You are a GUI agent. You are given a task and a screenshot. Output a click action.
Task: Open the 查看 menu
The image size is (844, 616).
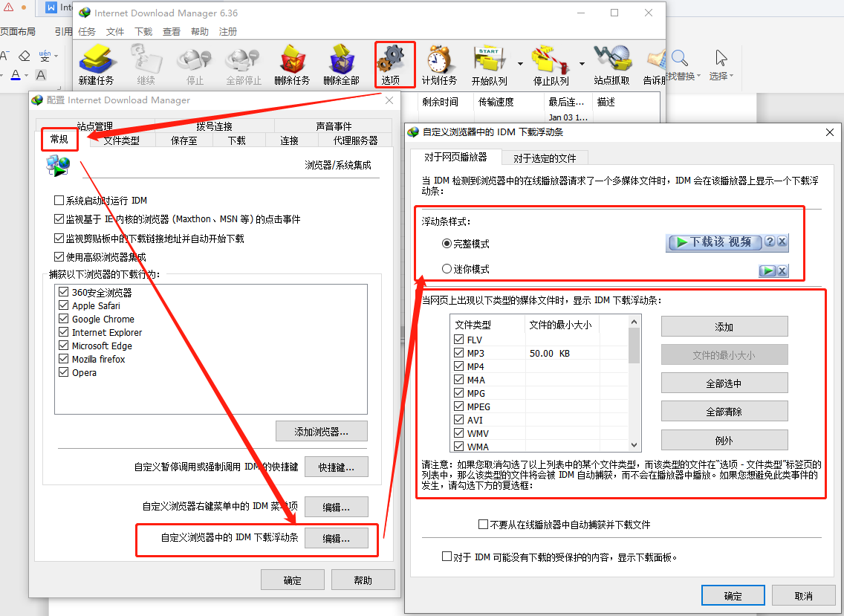(172, 32)
